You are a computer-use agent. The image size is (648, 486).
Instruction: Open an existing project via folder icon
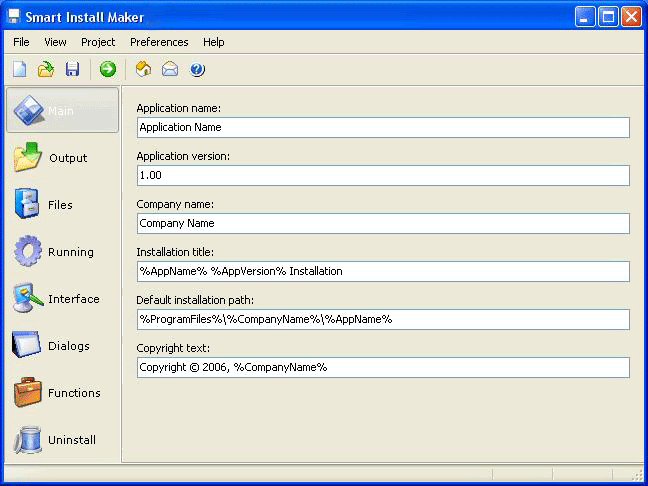(46, 69)
